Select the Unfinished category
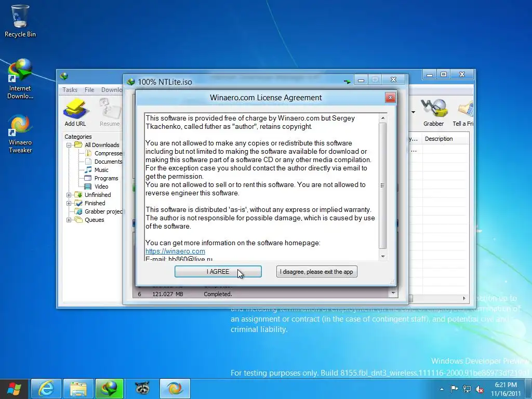The height and width of the screenshot is (399, 532). pos(98,195)
